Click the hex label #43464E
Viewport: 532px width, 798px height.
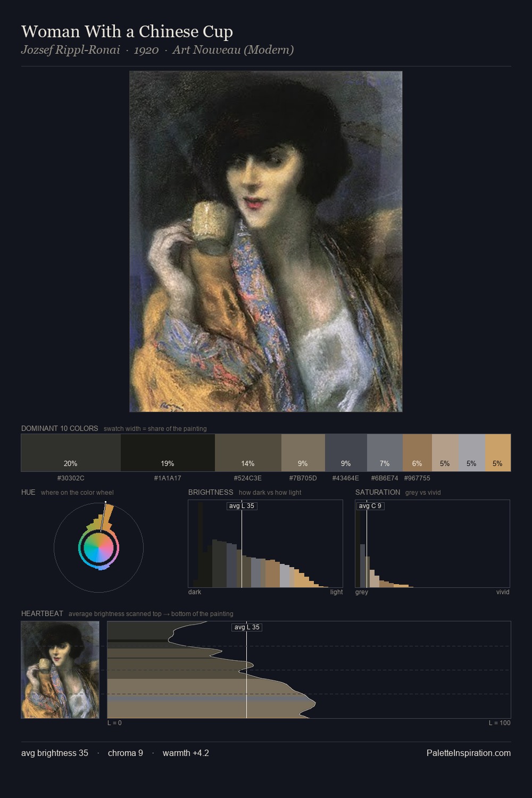click(x=346, y=478)
